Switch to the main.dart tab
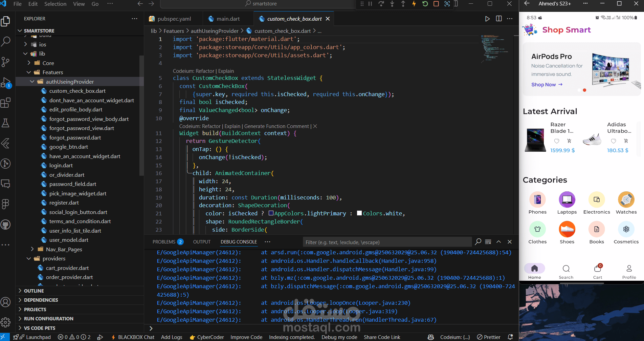 (x=228, y=19)
